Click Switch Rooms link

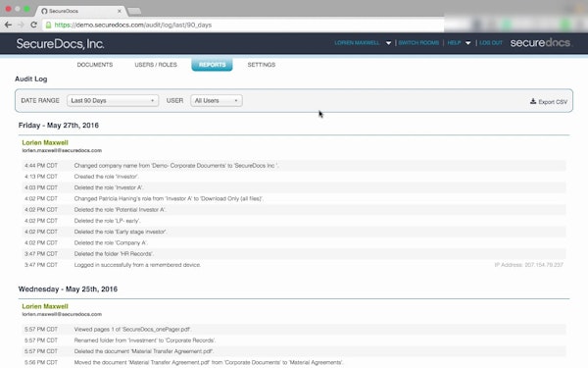[418, 43]
